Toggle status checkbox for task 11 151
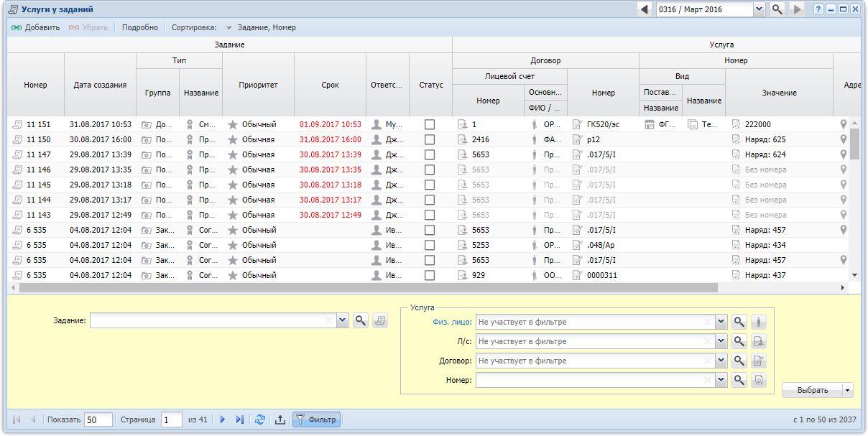This screenshot has height=436, width=868. pos(430,124)
